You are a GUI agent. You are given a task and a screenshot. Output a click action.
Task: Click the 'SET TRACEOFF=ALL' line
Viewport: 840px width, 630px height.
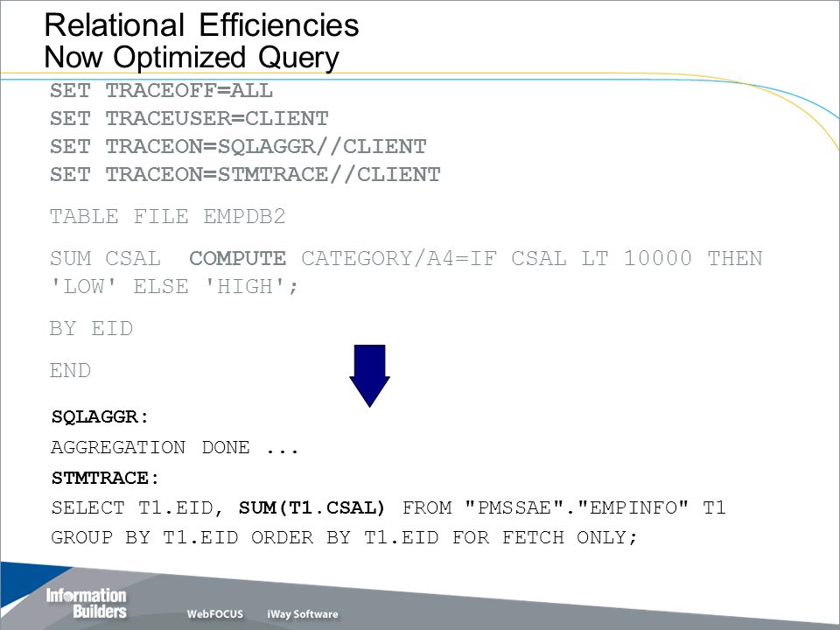(161, 90)
